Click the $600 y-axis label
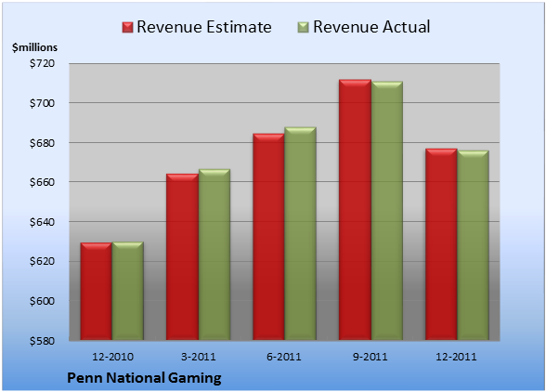546x392 pixels. click(42, 301)
